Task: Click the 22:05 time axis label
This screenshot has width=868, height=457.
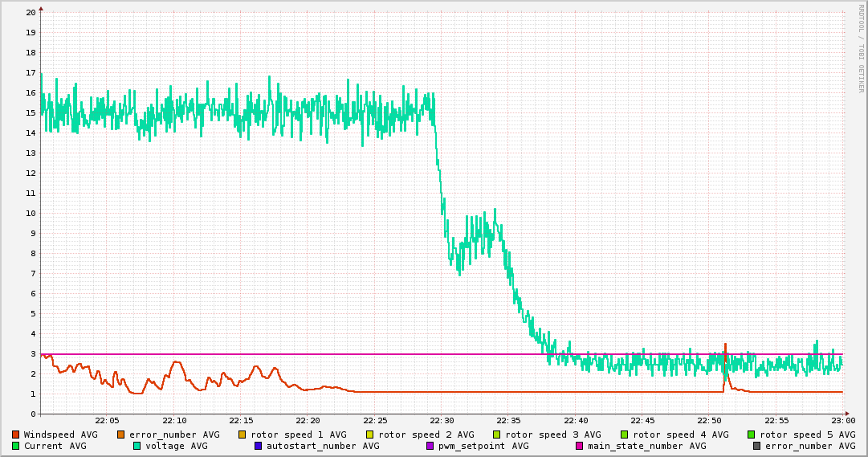Action: coord(107,421)
